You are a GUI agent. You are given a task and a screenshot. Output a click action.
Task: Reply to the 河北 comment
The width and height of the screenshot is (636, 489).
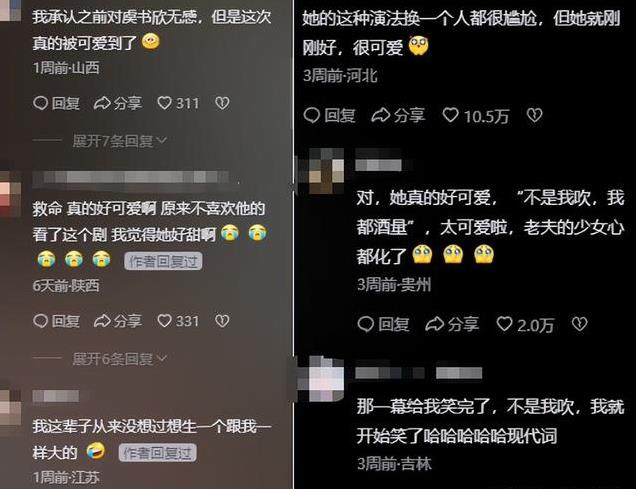(329, 116)
